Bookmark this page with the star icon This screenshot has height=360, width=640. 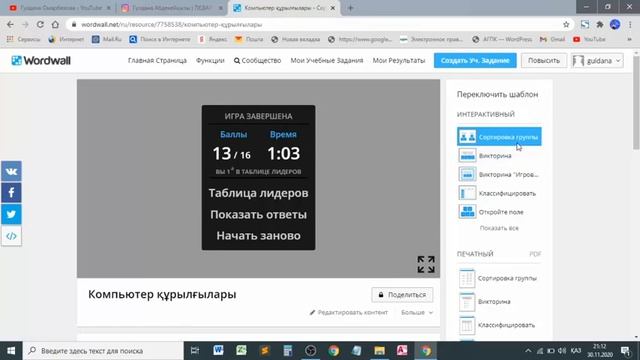tap(566, 24)
